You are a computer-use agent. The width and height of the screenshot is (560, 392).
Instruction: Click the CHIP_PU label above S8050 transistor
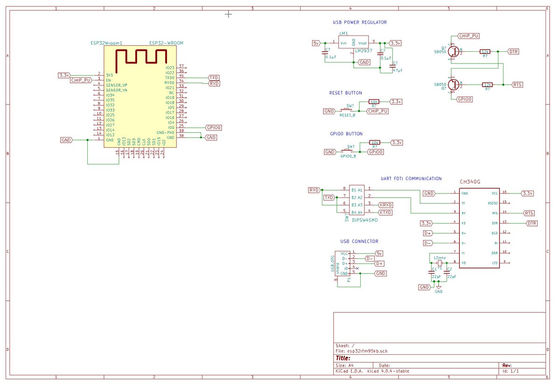(x=468, y=35)
